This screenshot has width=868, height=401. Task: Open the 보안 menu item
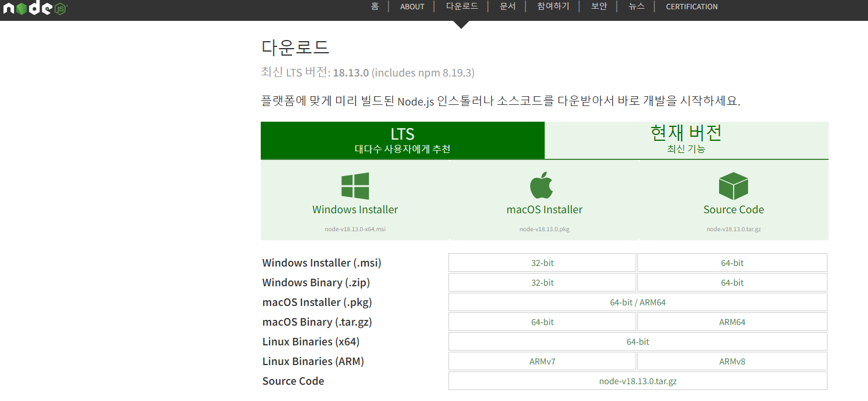[599, 6]
